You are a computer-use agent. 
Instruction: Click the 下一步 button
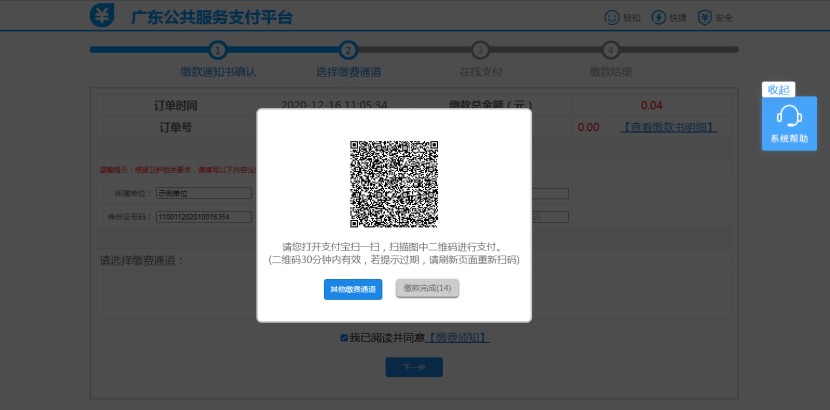414,367
